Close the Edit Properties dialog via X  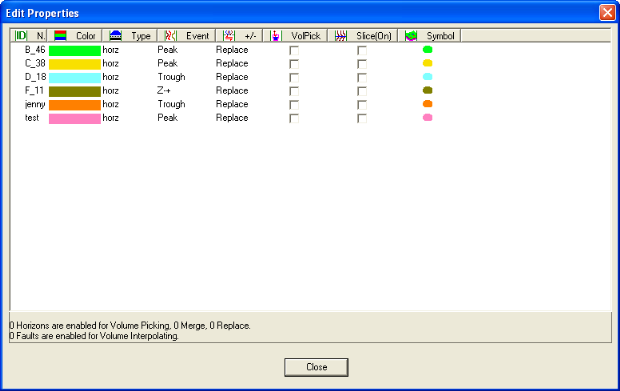click(607, 13)
